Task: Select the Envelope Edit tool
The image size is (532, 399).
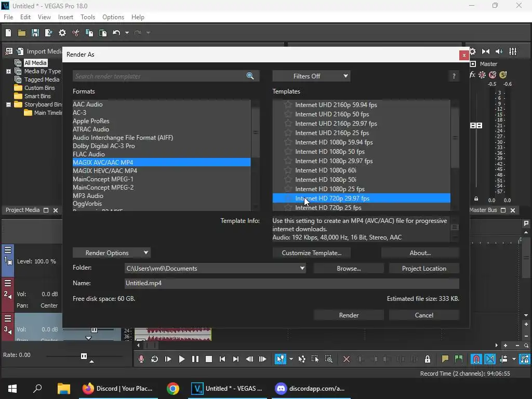Action: tap(302, 359)
